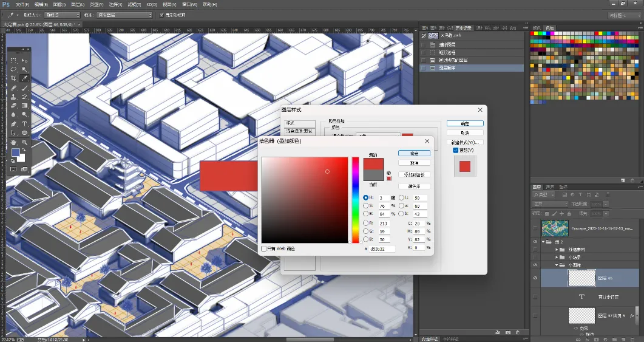Viewport: 644px width, 342px height.
Task: Select the Magic Wand tool
Action: click(24, 69)
